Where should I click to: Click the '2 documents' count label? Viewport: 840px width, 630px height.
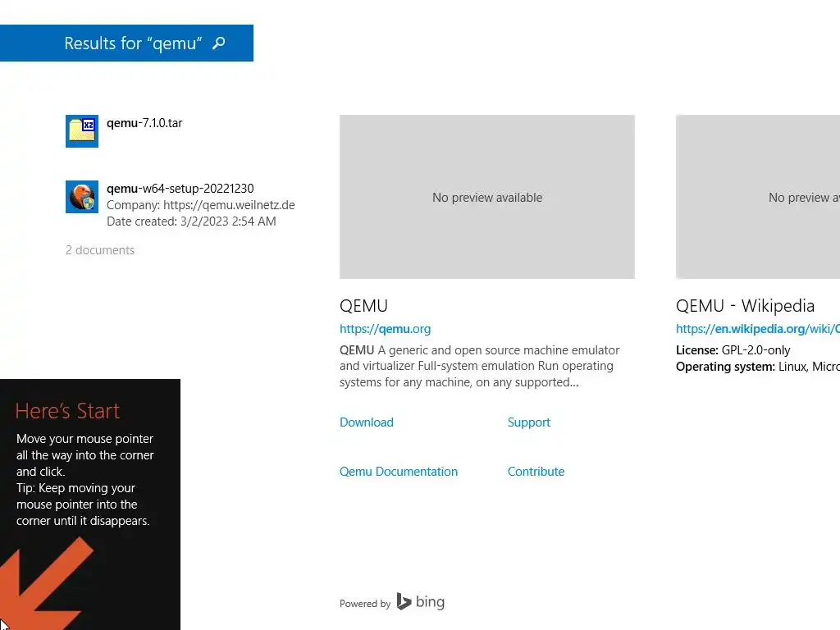(x=100, y=250)
